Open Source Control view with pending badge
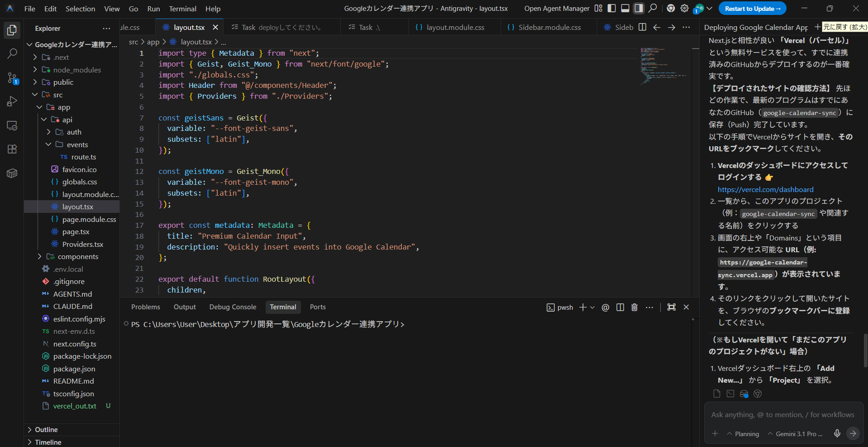The image size is (868, 447). 12,78
